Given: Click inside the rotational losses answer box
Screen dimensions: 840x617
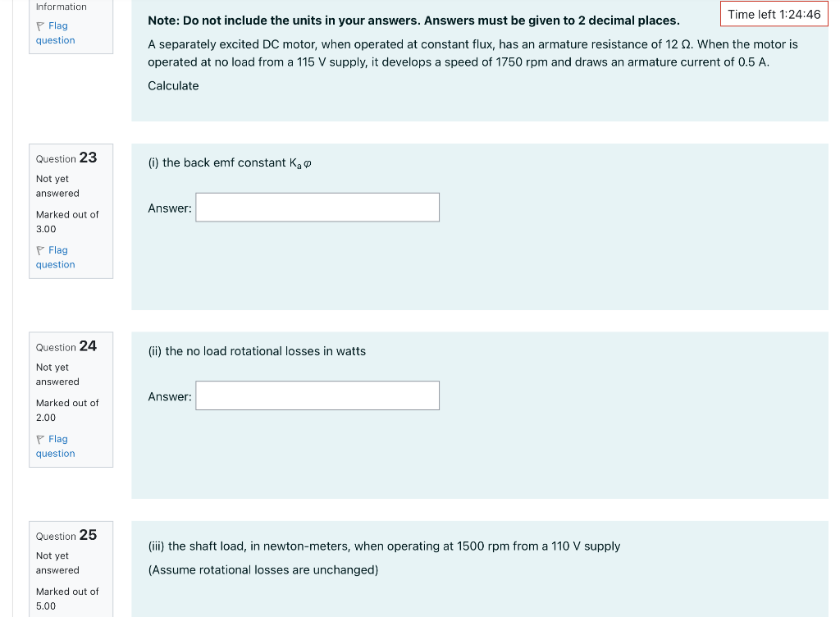Looking at the screenshot, I should click(317, 395).
